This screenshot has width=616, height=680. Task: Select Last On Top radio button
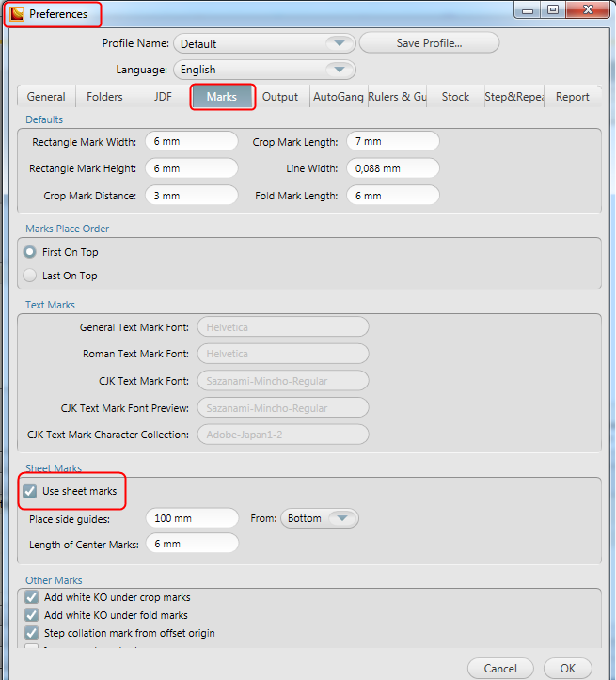[30, 276]
